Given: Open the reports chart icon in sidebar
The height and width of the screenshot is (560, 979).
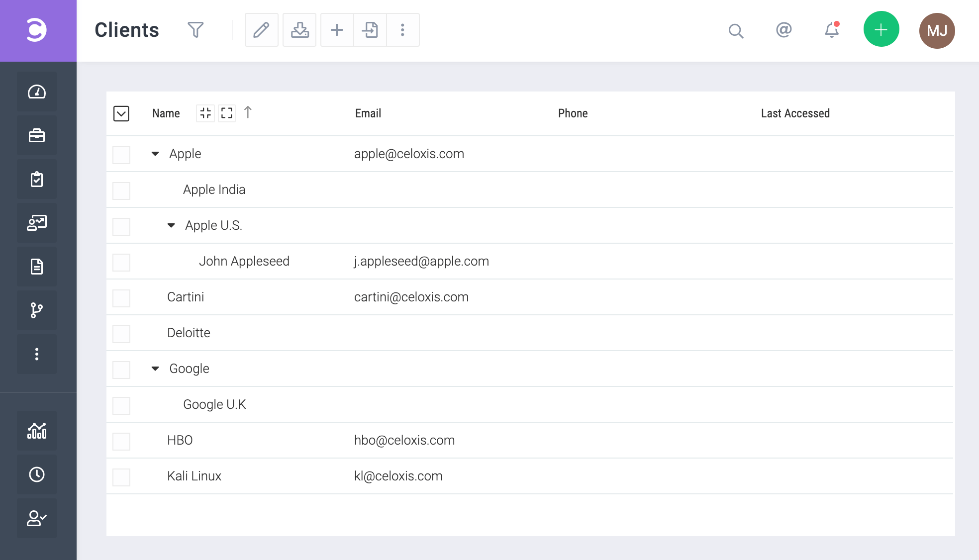Looking at the screenshot, I should [x=37, y=431].
